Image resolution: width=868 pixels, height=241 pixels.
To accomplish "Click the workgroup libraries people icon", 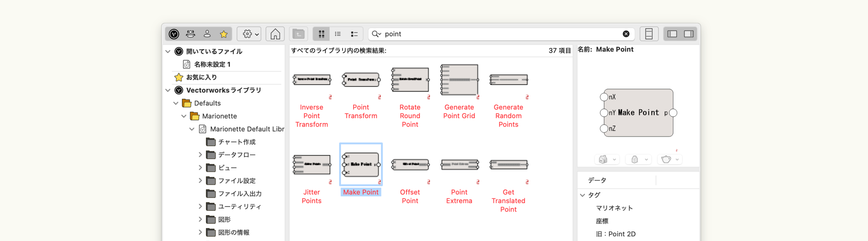I will click(x=190, y=34).
